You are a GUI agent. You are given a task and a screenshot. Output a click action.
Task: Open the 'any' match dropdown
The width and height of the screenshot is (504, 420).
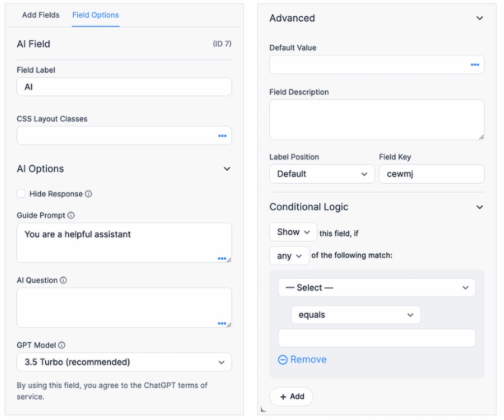[x=289, y=256]
